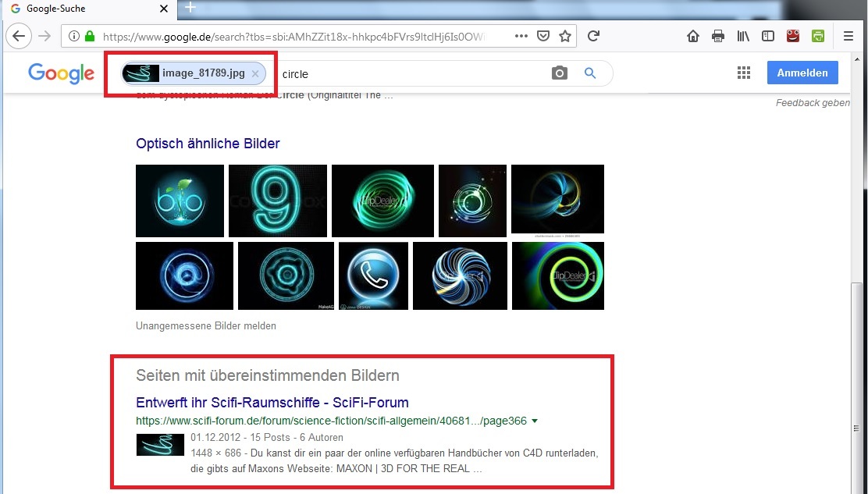The width and height of the screenshot is (868, 494).
Task: Click the printer icon in the toolbar
Action: tap(717, 36)
